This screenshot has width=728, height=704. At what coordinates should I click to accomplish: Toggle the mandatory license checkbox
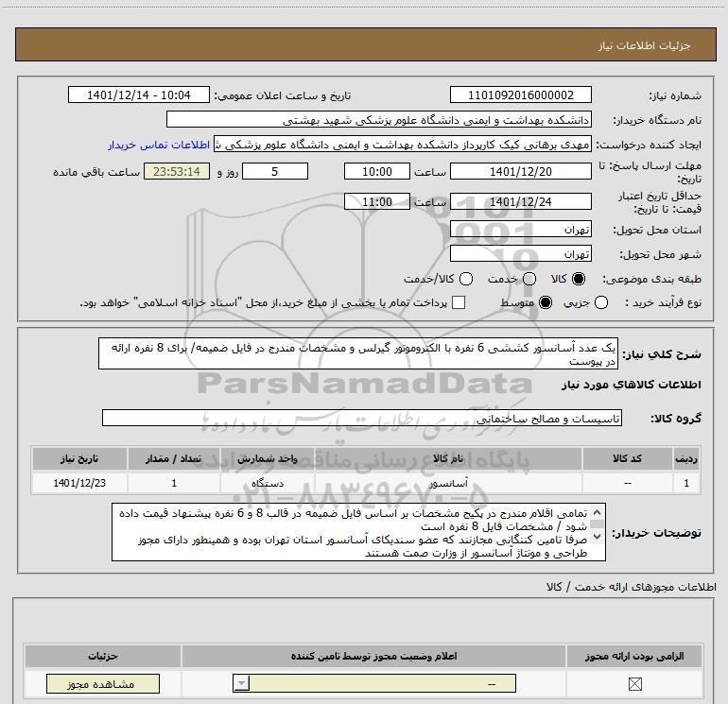[634, 683]
